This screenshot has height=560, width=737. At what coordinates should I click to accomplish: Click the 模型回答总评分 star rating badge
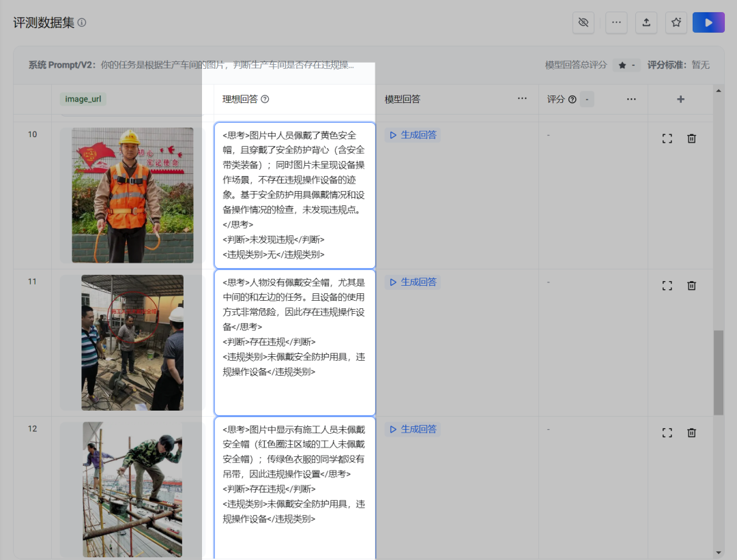coord(626,65)
